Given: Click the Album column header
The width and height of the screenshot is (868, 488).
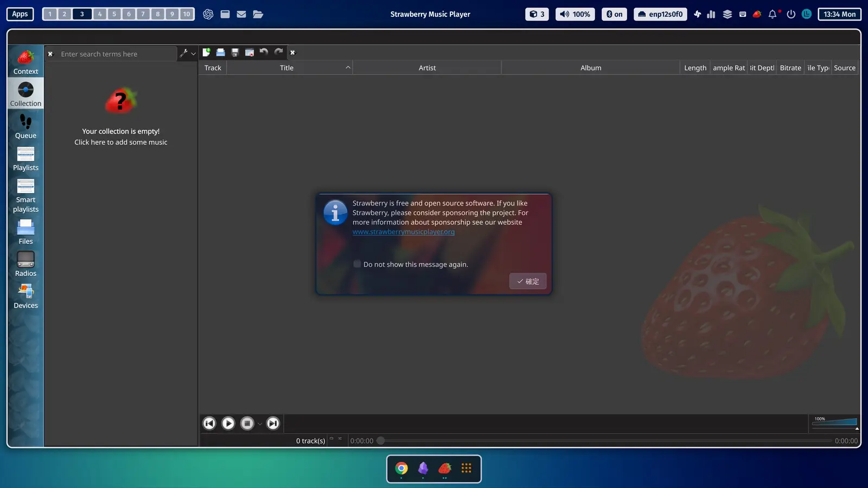Looking at the screenshot, I should click(x=591, y=68).
